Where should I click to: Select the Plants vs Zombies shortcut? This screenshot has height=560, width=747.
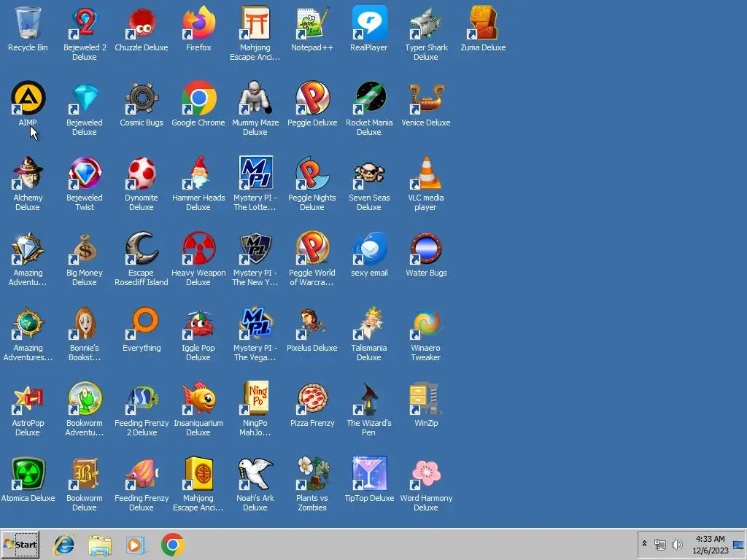point(312,474)
